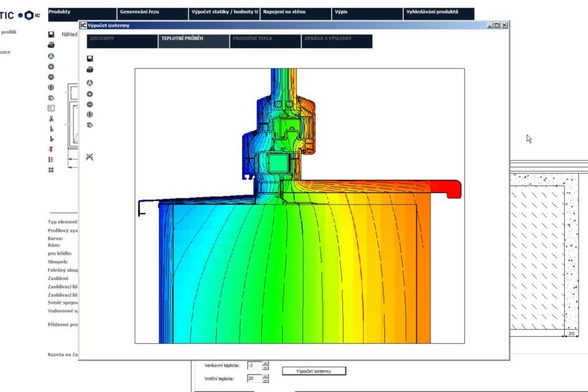Click the zoom out minus icon in the isotherm dialog

90,104
